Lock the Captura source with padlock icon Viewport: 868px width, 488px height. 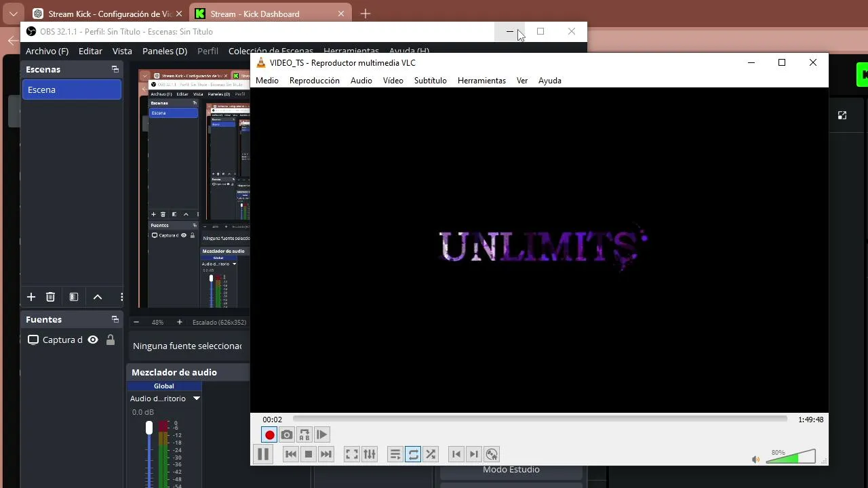(x=111, y=340)
